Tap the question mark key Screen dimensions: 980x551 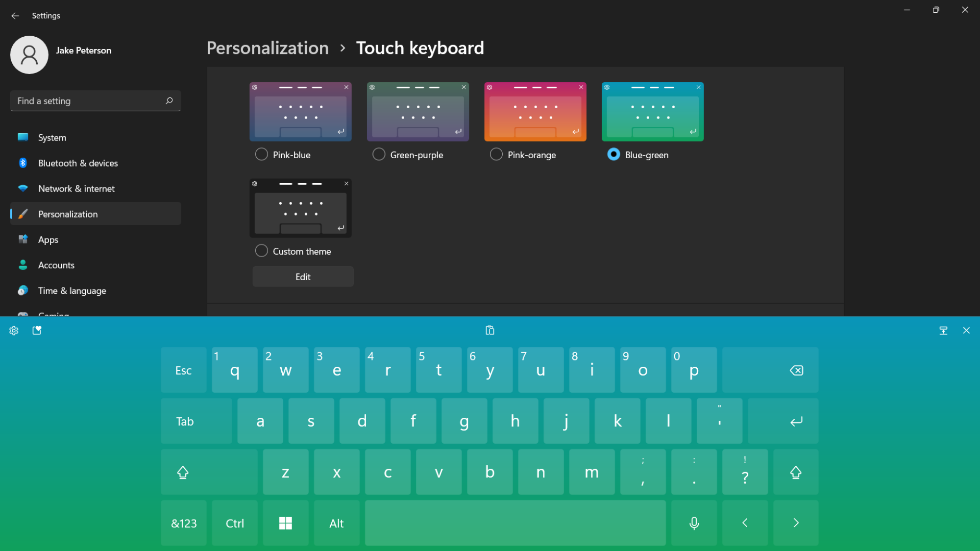745,472
